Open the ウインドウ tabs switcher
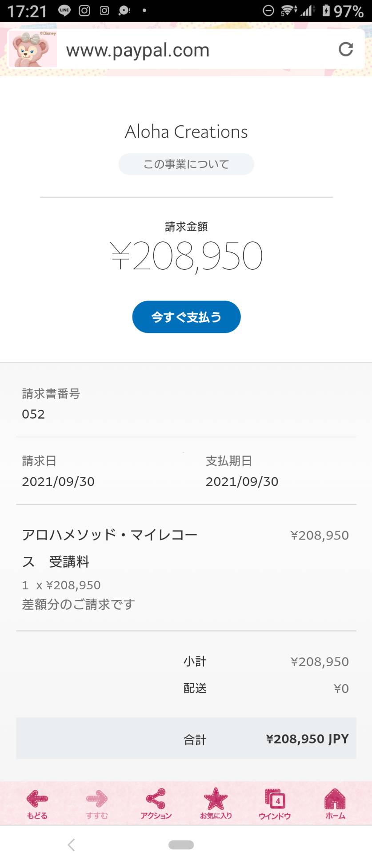This screenshot has width=372, height=868. point(275,804)
